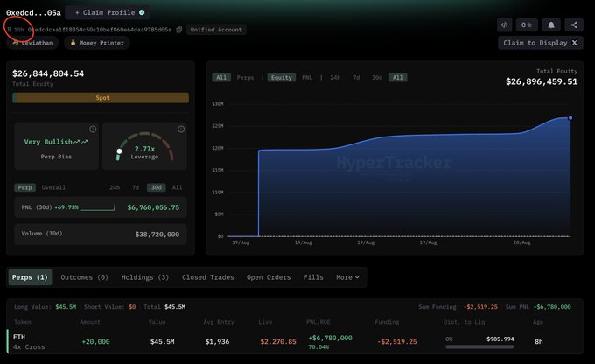
Task: Open the Leverage info icon
Action: [181, 129]
